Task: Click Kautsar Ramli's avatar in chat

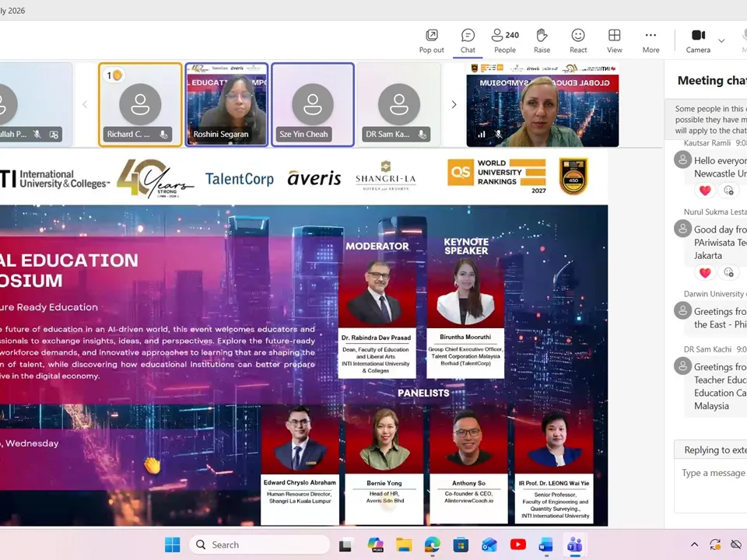Action: 682,159
